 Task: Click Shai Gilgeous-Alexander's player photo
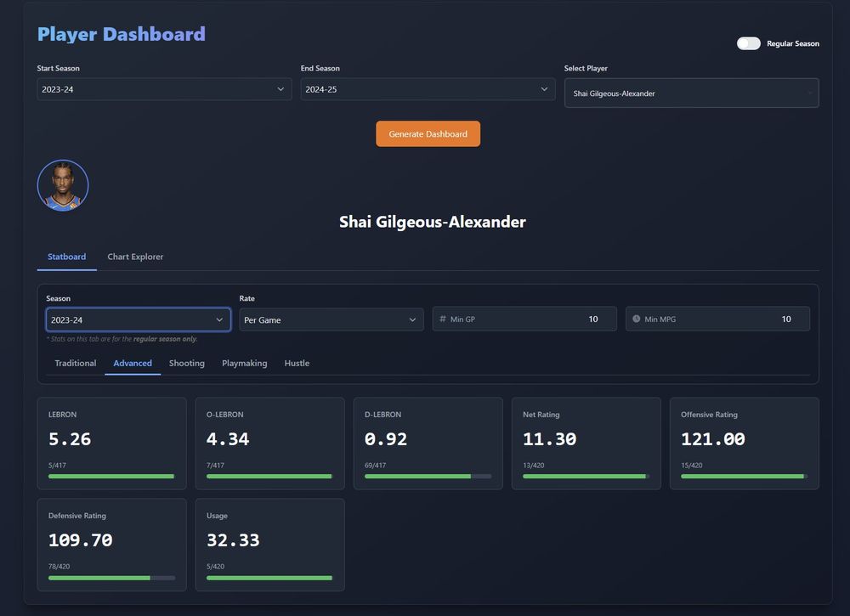click(x=63, y=185)
